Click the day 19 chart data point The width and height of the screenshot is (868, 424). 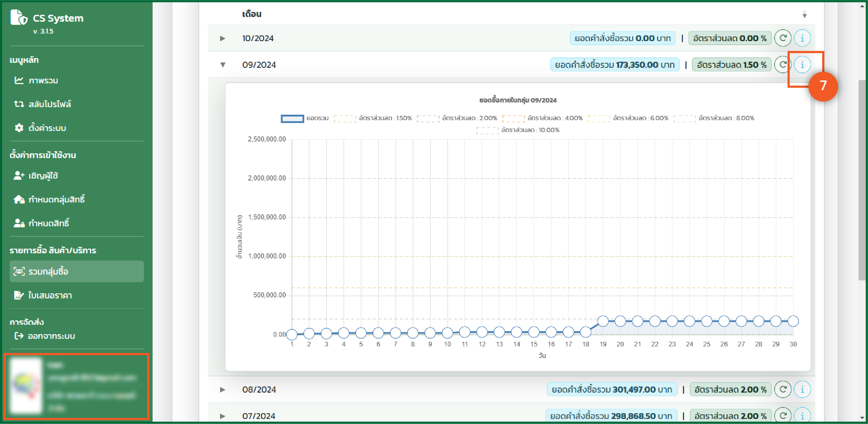coord(603,321)
